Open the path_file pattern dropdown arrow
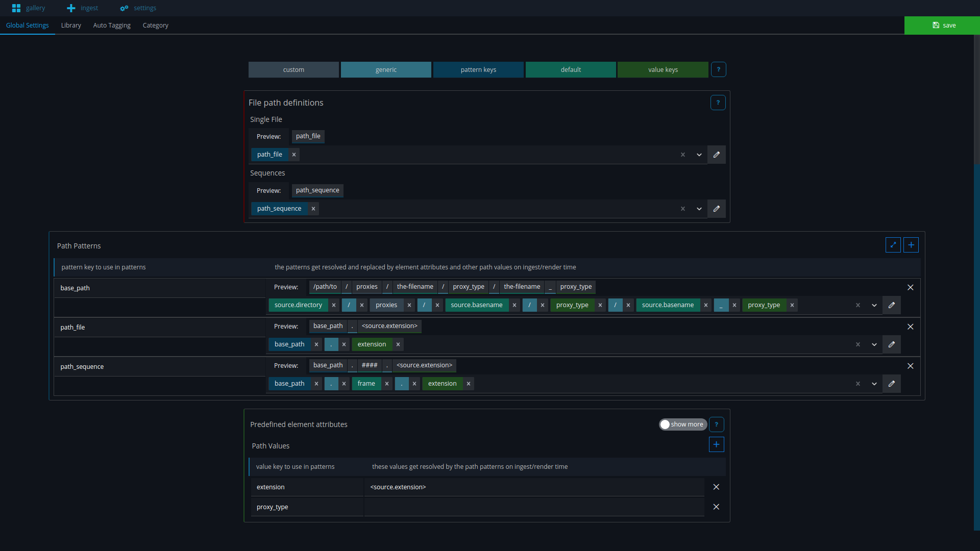The image size is (980, 551). pos(874,344)
